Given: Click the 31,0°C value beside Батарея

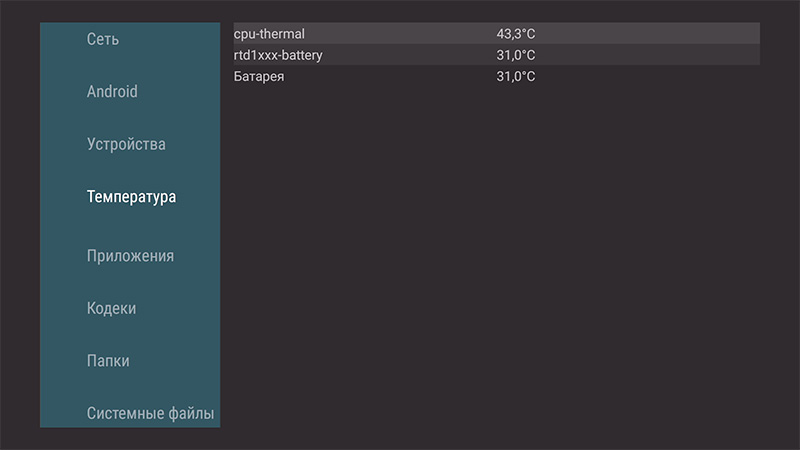Looking at the screenshot, I should (x=516, y=76).
